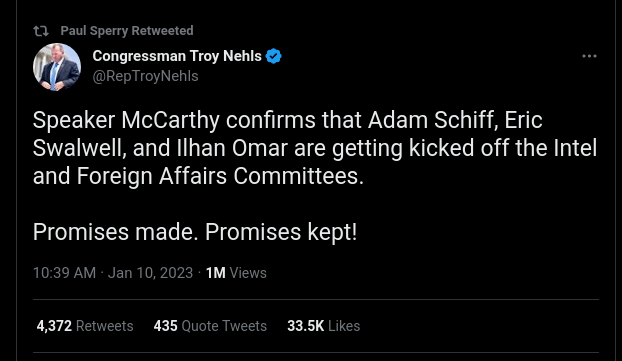Open the three-dot more options menu
Viewport: 622px width, 361px height.
589,56
